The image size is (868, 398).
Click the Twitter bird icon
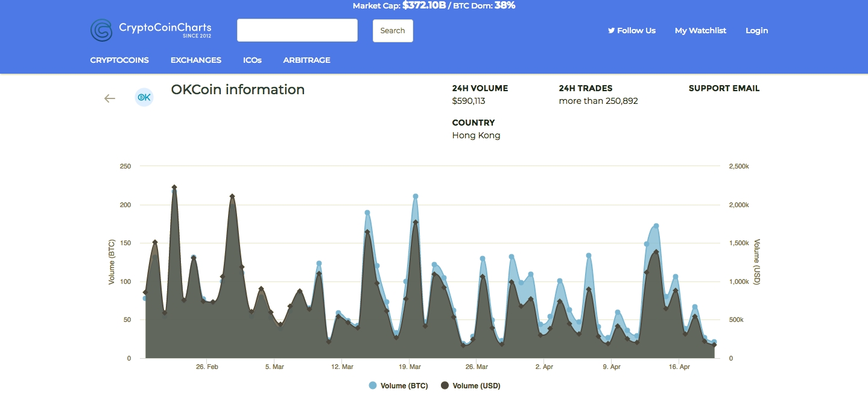(611, 30)
